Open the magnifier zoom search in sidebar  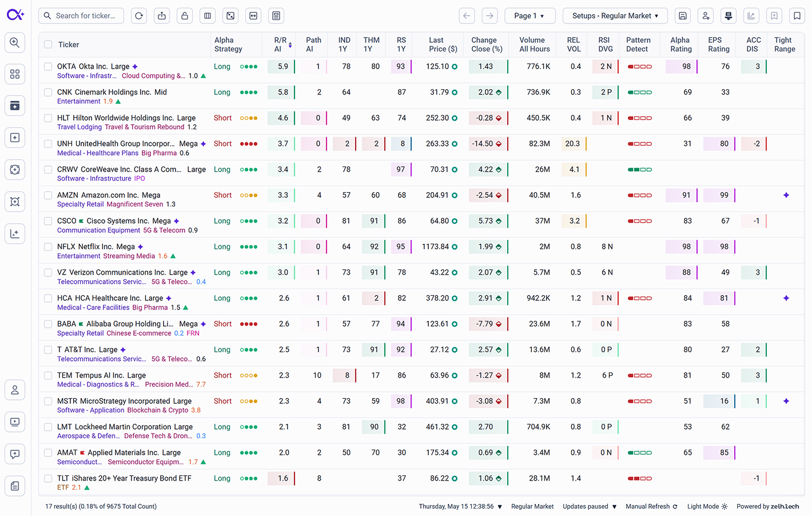(15, 43)
